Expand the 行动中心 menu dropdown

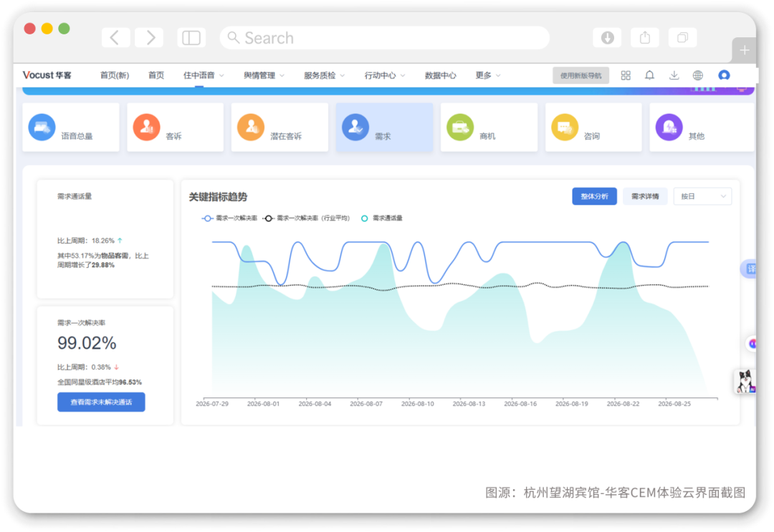tap(385, 75)
